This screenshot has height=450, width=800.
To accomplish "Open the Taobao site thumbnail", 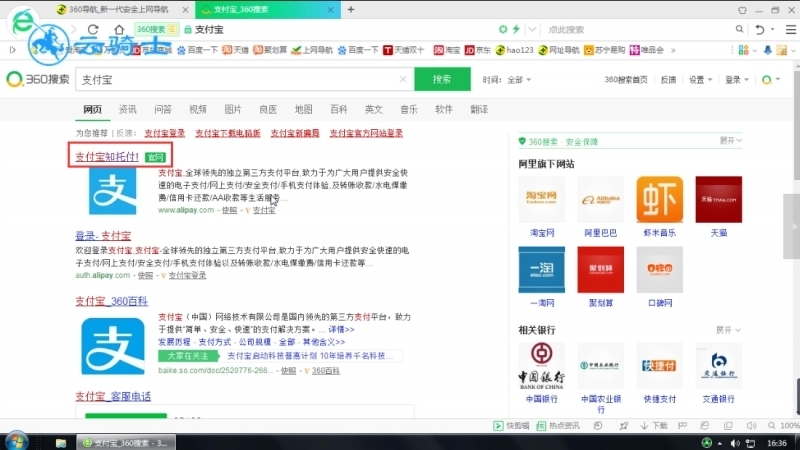I will (x=541, y=199).
